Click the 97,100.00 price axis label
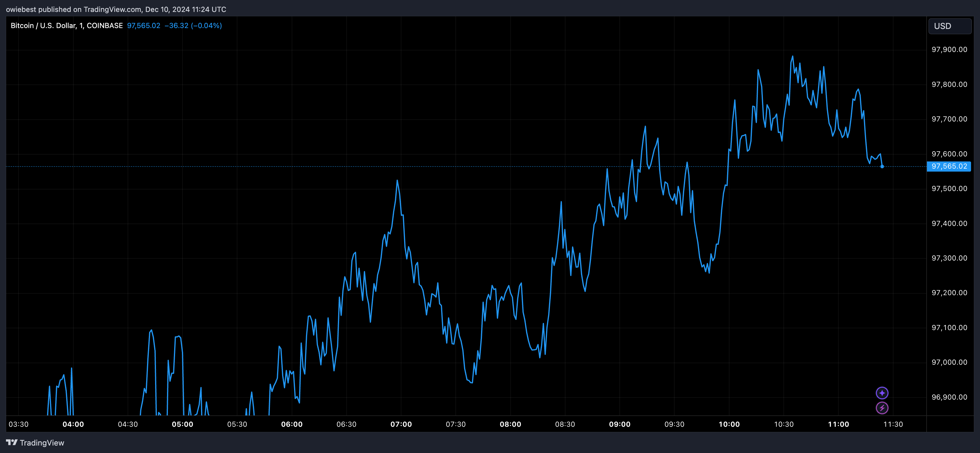 pos(949,327)
